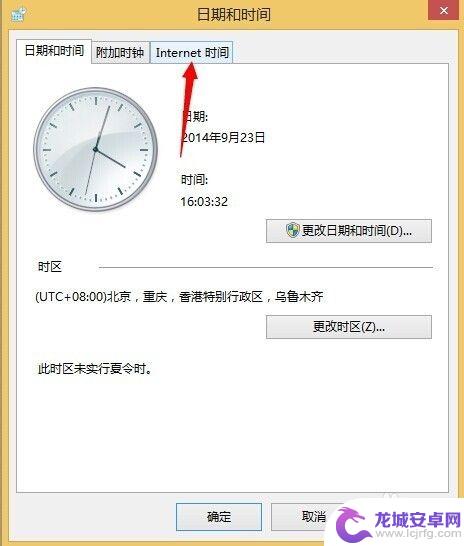Switch to the 附加时钟 tab
Image resolution: width=464 pixels, height=546 pixels.
click(120, 53)
